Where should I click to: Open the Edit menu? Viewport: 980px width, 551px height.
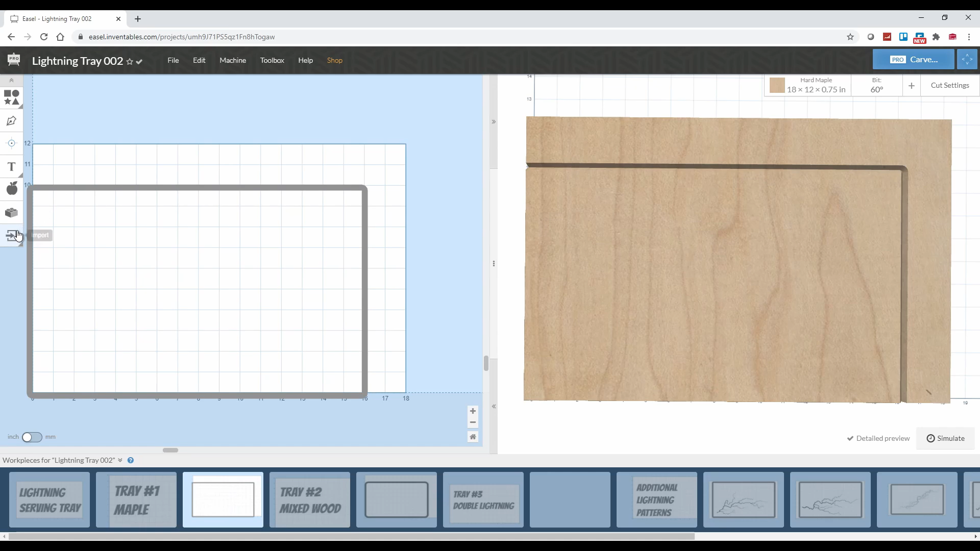pyautogui.click(x=199, y=60)
